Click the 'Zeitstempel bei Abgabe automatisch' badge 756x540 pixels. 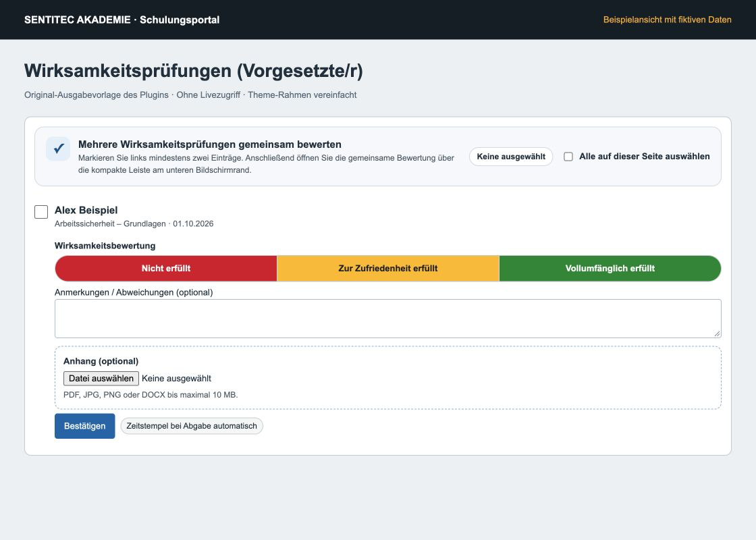[192, 426]
